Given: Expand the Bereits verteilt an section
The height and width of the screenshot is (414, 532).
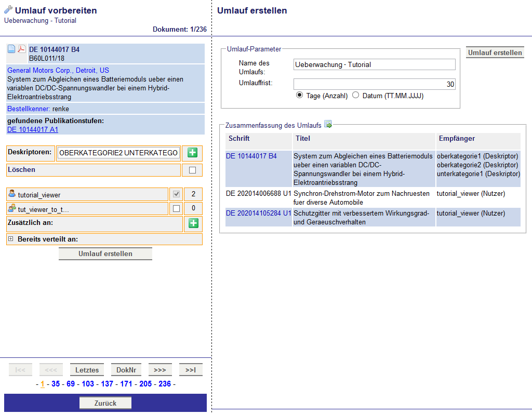Looking at the screenshot, I should click(10, 239).
